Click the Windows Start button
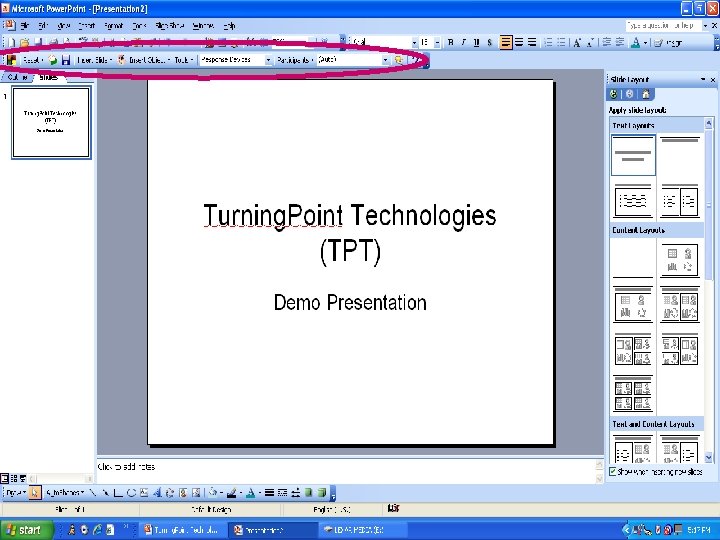Viewport: 720px width, 540px height. 26,530
